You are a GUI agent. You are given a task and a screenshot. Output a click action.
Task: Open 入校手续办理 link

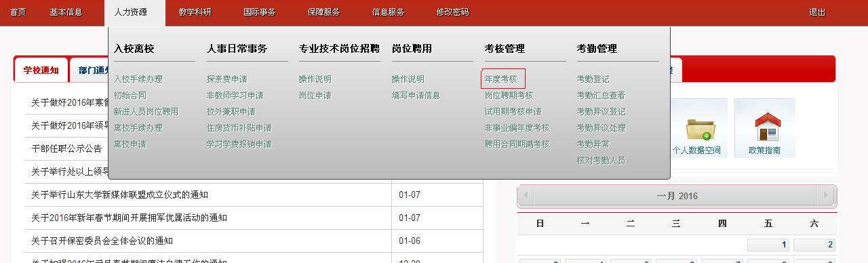(x=138, y=79)
